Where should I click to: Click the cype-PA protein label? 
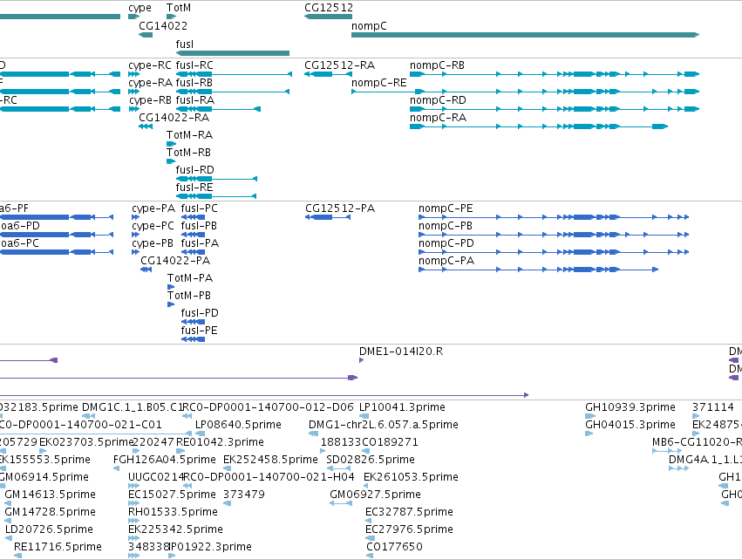point(153,208)
